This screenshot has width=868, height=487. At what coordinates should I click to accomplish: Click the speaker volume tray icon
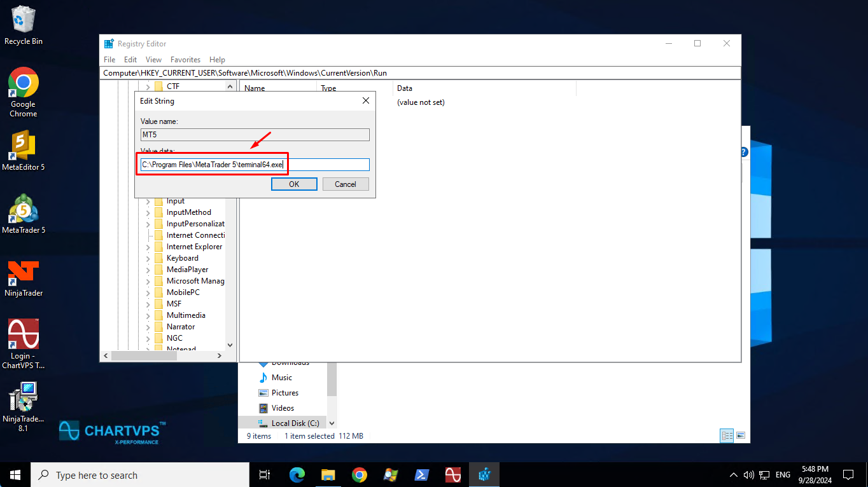click(748, 475)
